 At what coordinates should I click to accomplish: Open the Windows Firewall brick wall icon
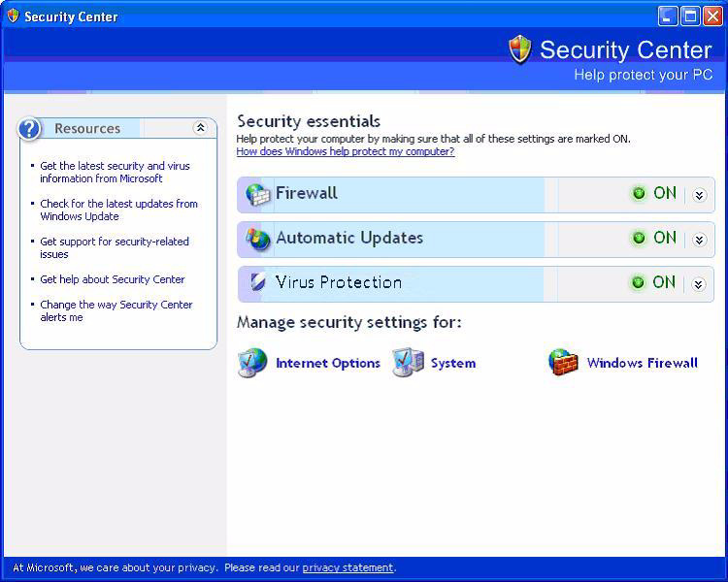coord(563,363)
